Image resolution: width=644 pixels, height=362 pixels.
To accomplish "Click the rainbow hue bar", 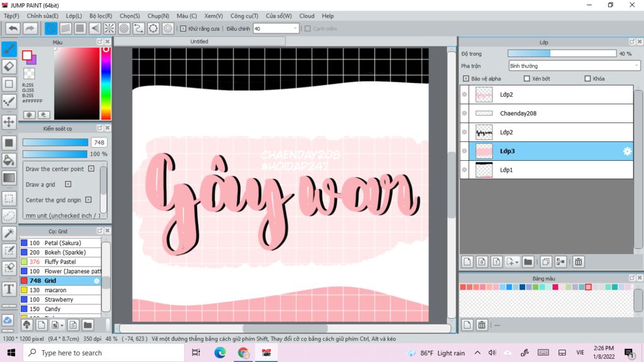I will (106, 84).
